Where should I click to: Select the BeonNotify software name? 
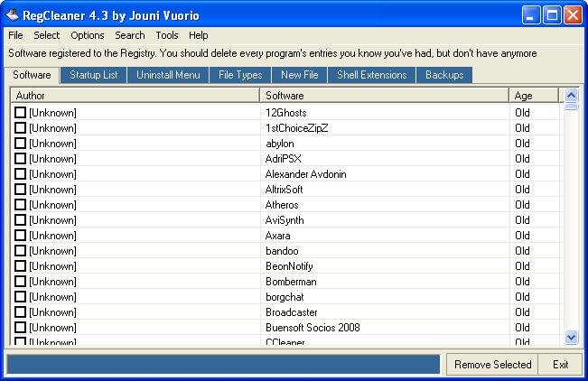click(x=289, y=266)
